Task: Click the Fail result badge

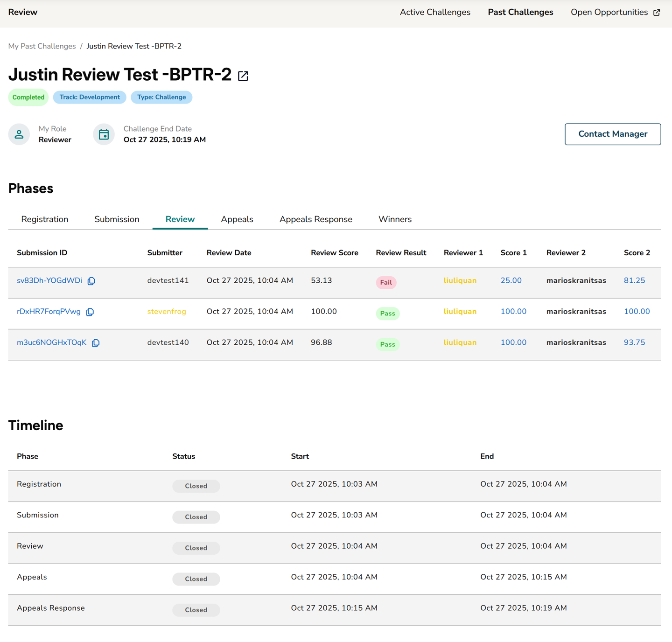Action: click(386, 282)
